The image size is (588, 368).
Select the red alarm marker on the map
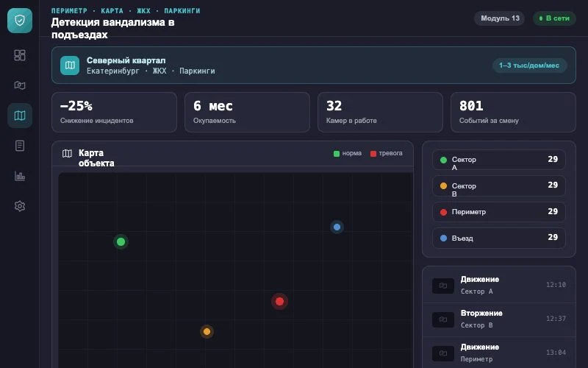click(x=279, y=301)
